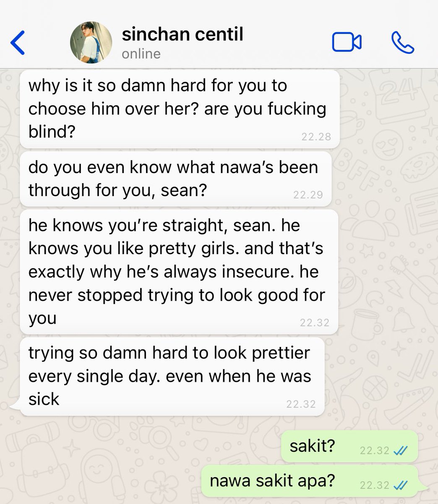
Task: Select the message "why is it so damn hard"
Action: click(180, 109)
